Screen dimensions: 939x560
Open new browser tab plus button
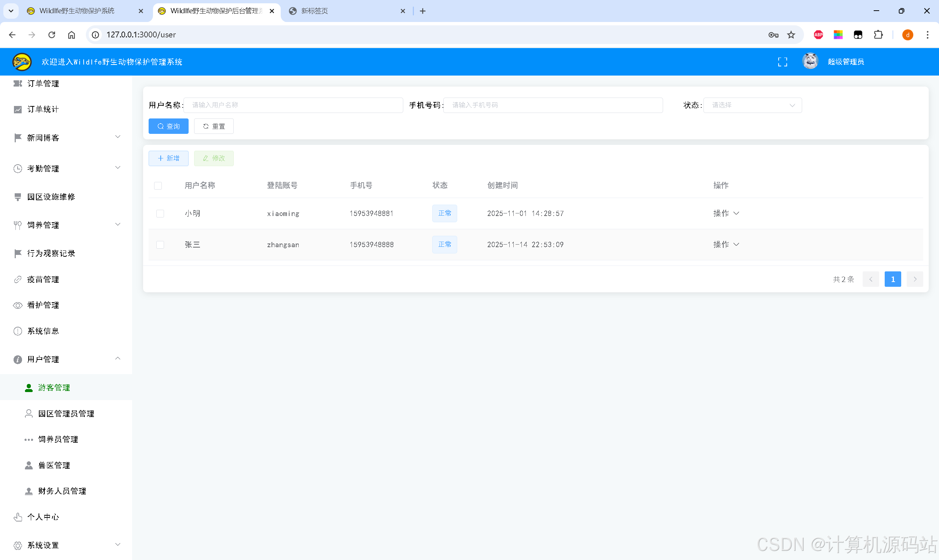coord(423,11)
